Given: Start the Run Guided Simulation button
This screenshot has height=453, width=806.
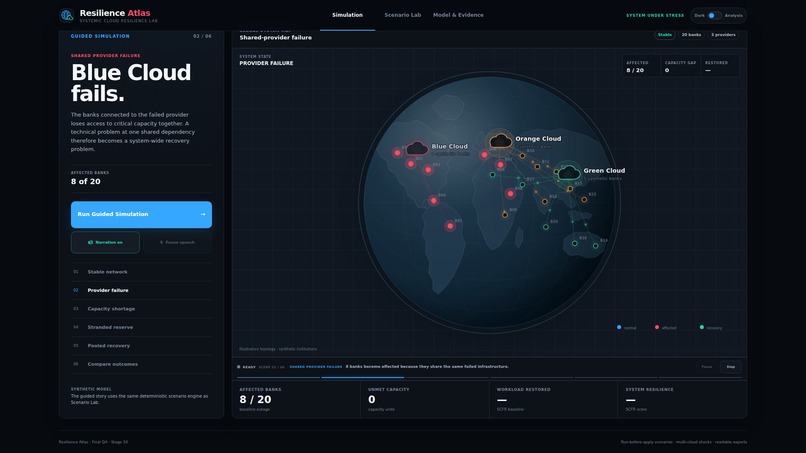Looking at the screenshot, I should tap(141, 214).
